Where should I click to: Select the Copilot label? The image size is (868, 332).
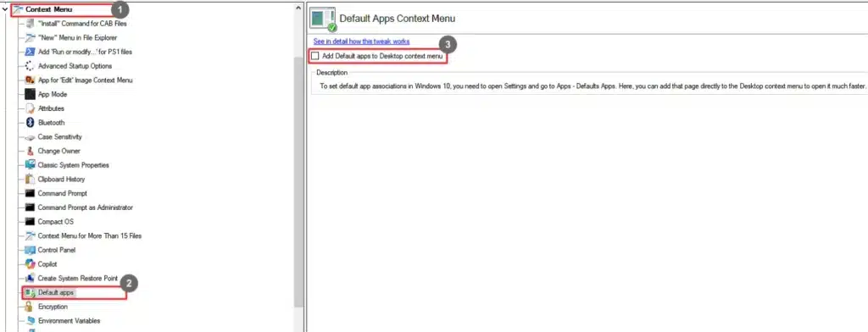(x=47, y=264)
